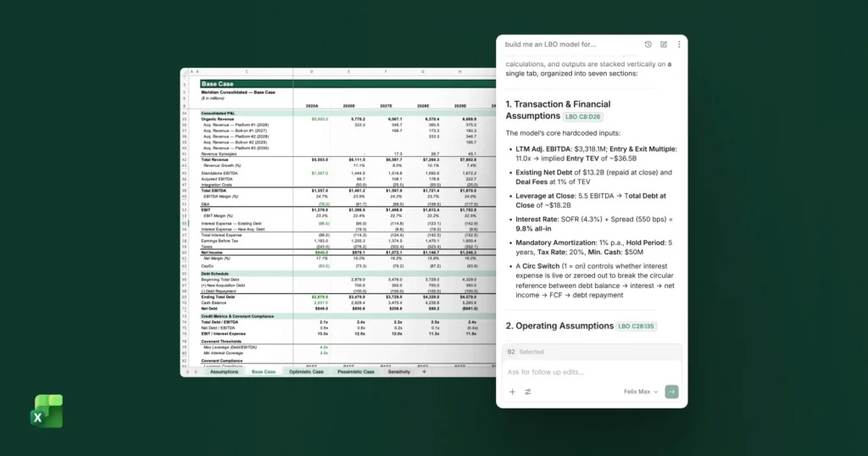Click '1. Transaction & Financial Assumptions' heading
The image size is (868, 456).
coord(558,110)
